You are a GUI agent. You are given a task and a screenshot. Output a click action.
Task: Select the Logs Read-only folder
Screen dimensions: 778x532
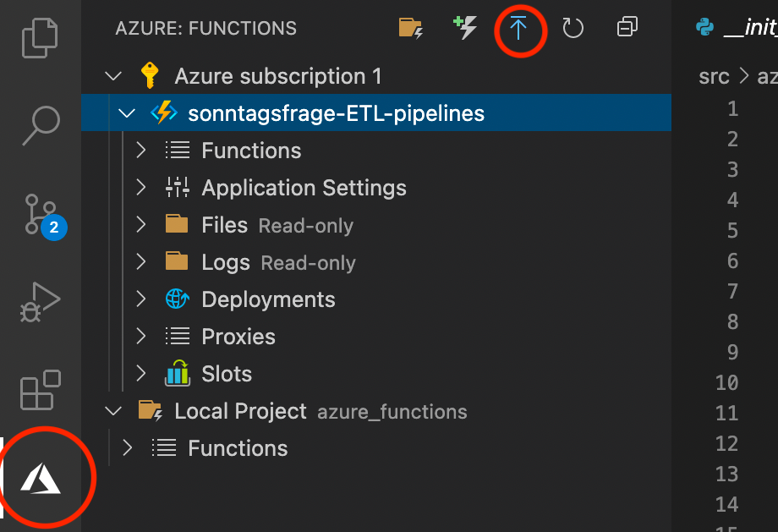(225, 262)
